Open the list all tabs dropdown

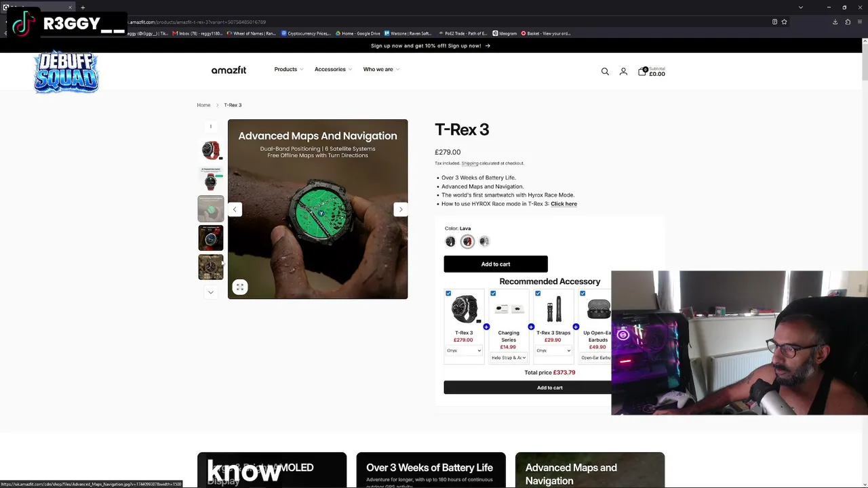(x=801, y=7)
